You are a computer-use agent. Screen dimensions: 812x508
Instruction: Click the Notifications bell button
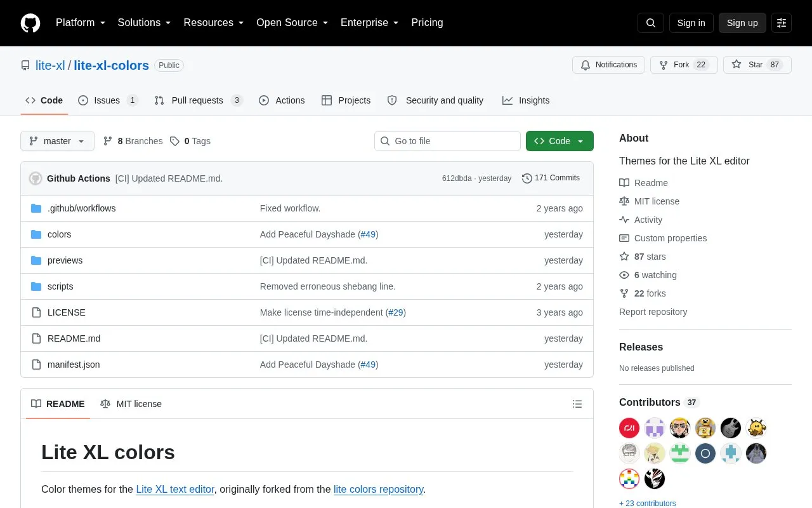click(608, 65)
